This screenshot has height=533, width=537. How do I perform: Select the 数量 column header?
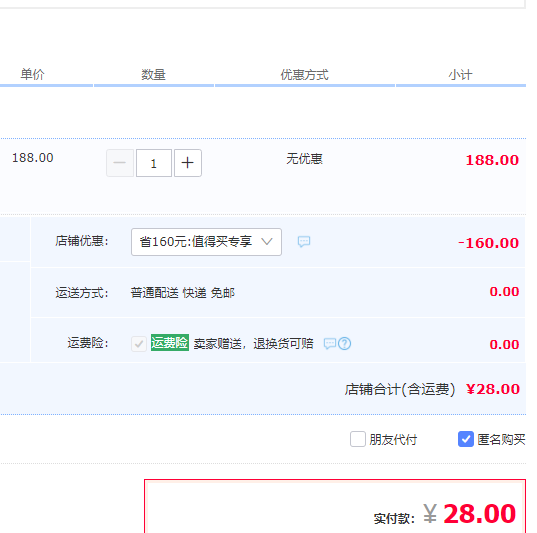pos(153,74)
